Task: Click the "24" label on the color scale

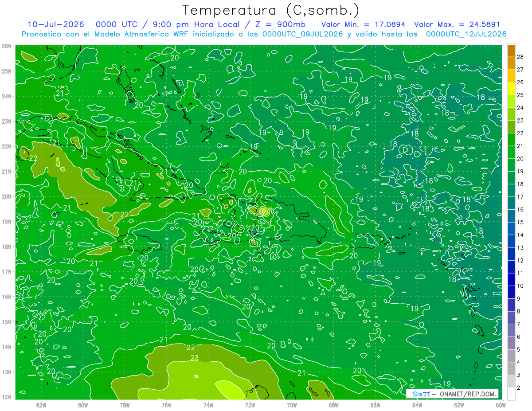Action: pos(520,108)
